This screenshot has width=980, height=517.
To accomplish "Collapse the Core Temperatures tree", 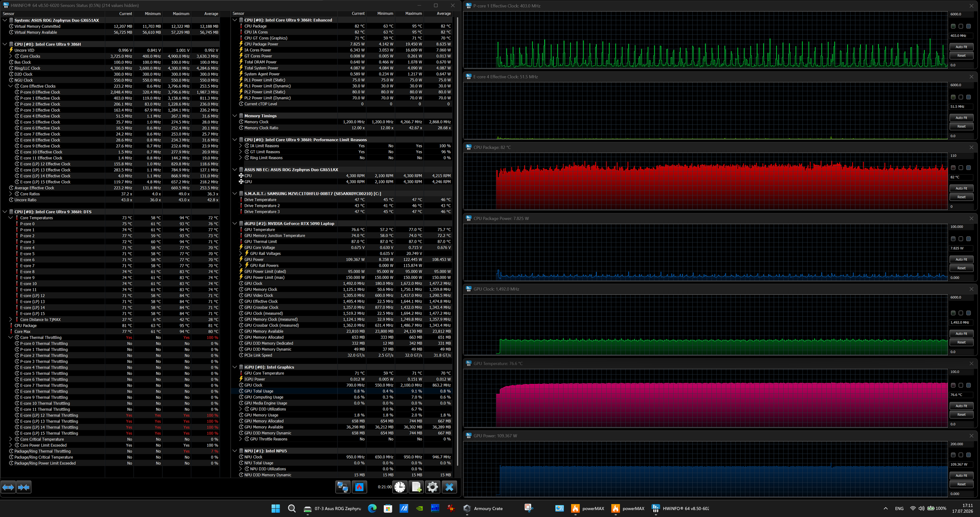I will click(11, 218).
